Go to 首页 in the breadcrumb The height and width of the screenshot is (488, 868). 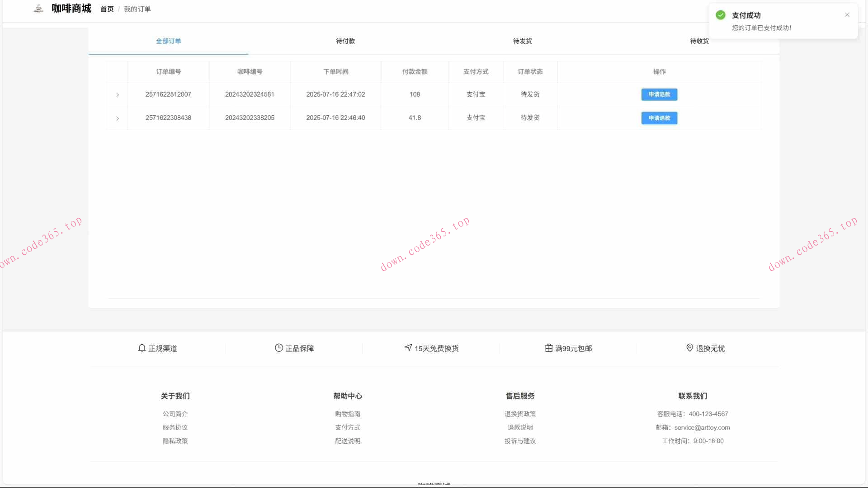tap(107, 9)
